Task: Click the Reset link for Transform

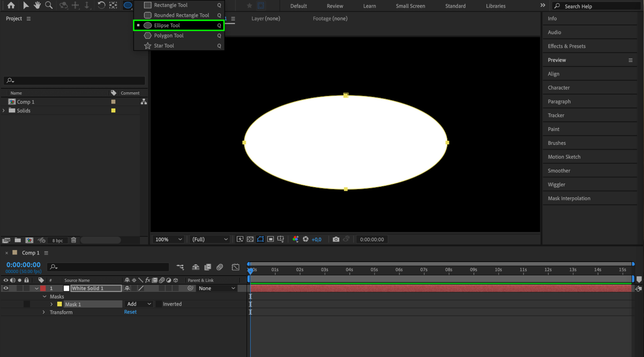Action: (130, 312)
